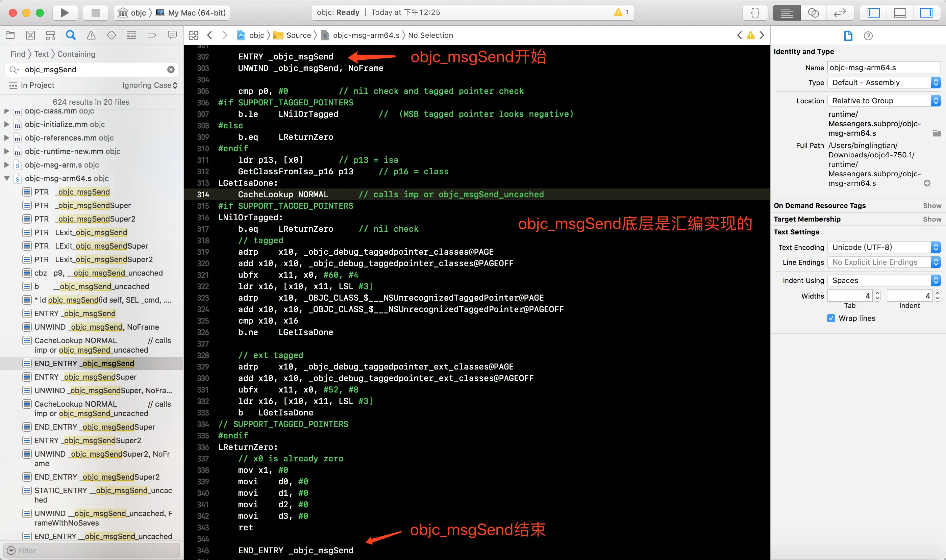Show On Demand Resource Tags
Image resolution: width=946 pixels, height=560 pixels.
932,206
